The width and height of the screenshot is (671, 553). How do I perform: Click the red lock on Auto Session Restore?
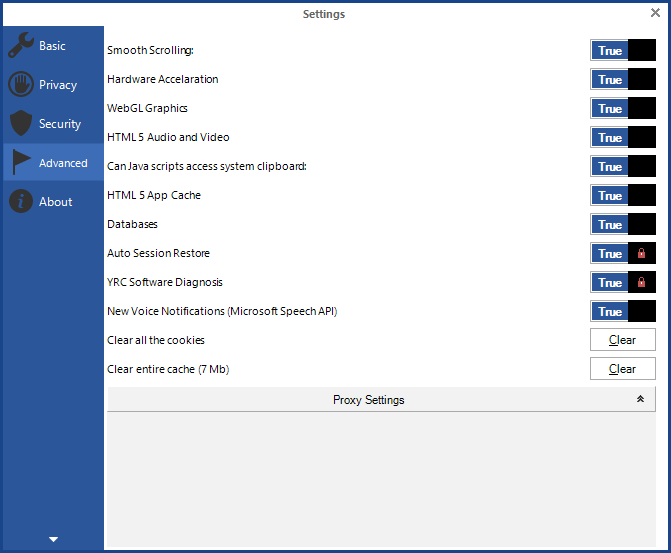pyautogui.click(x=641, y=253)
